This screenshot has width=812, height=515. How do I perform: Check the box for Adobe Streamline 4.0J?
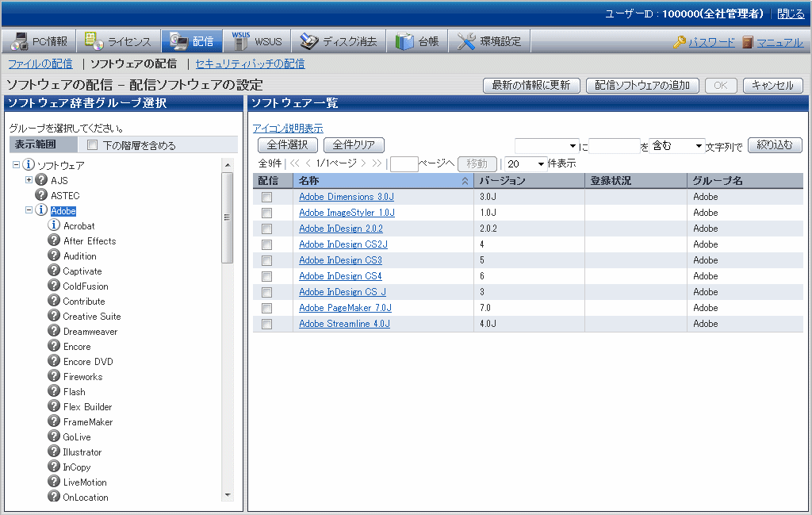click(266, 325)
